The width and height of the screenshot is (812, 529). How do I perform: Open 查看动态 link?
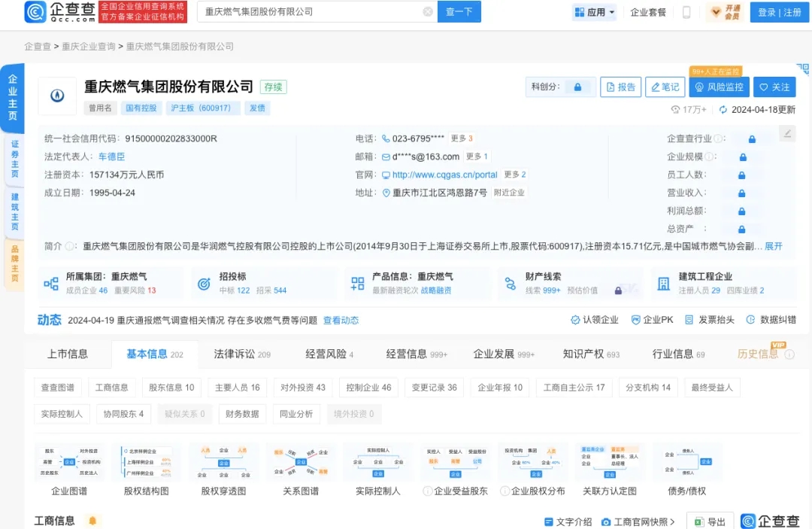pos(341,321)
